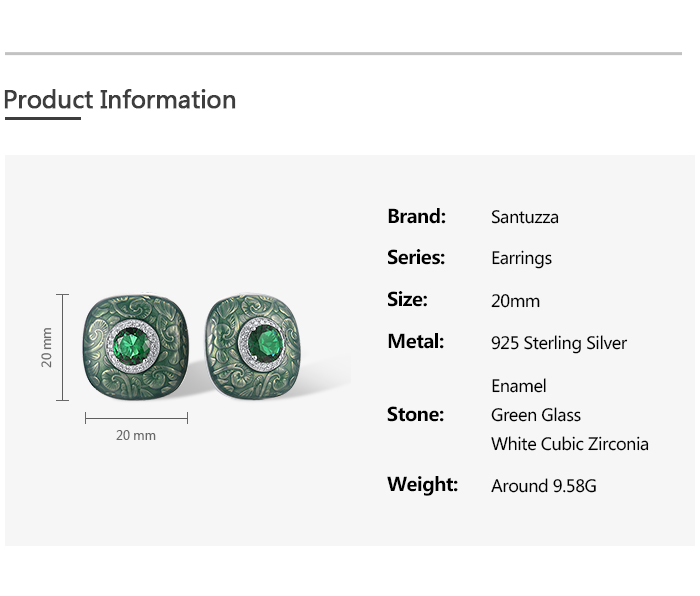Click the left earring's center green gemstone

pyautogui.click(x=135, y=347)
